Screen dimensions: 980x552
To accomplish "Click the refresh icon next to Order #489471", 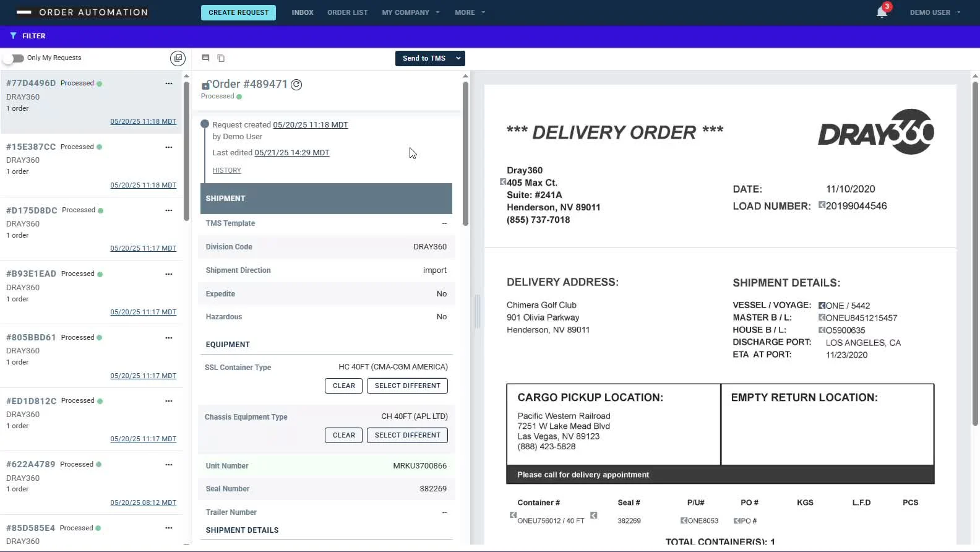I will click(296, 85).
